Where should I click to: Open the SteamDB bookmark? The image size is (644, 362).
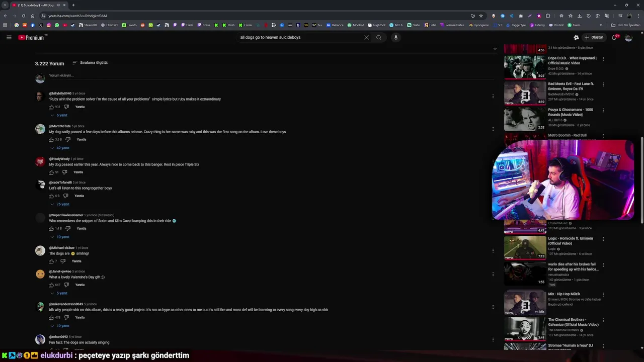tap(88, 25)
